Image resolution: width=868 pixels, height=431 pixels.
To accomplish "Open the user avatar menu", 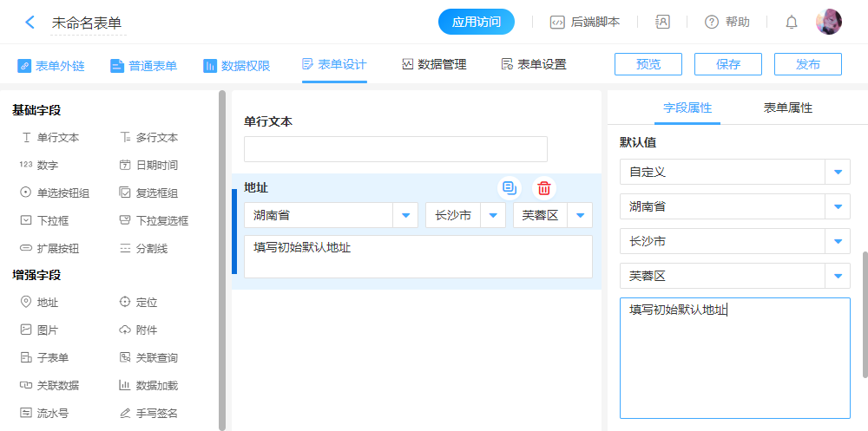I will coord(828,23).
